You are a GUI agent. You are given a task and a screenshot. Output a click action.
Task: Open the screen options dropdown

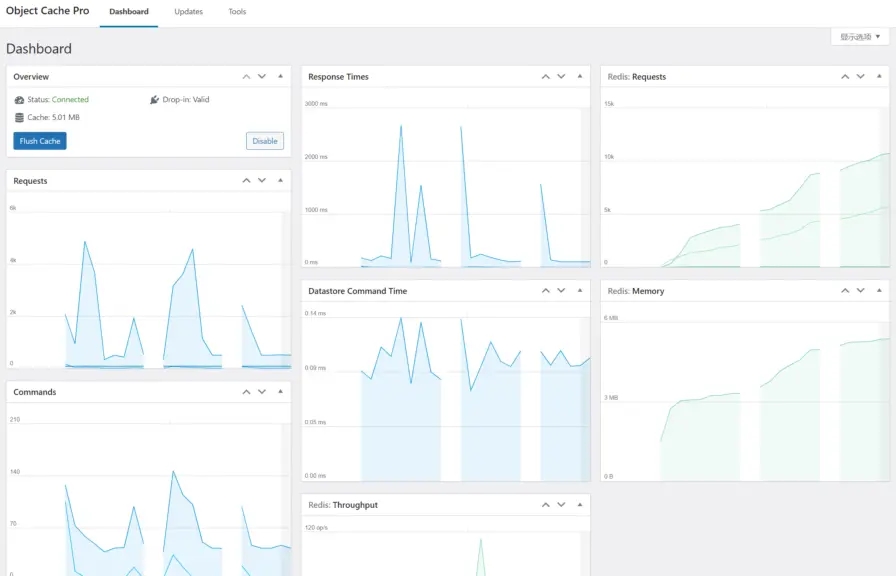tap(860, 37)
